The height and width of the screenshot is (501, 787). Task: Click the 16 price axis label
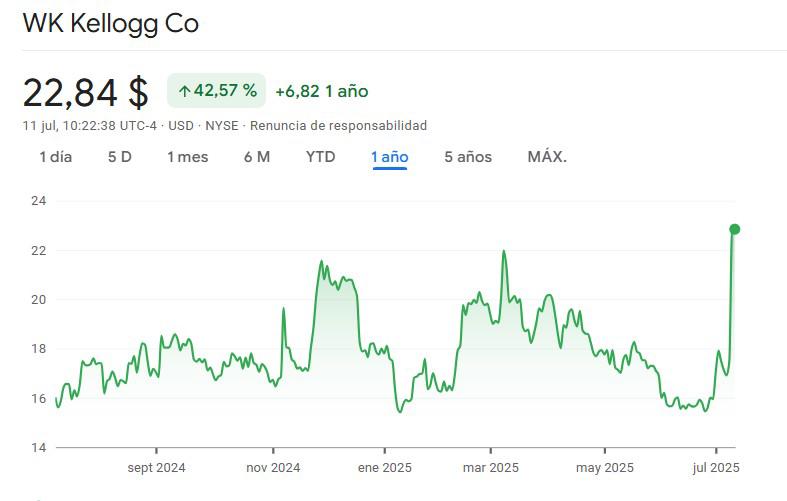tap(39, 399)
